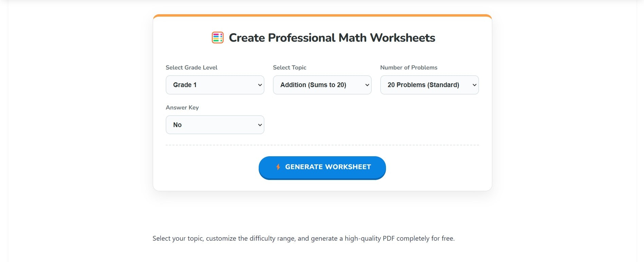Click the Select Grade Level label

click(x=191, y=67)
